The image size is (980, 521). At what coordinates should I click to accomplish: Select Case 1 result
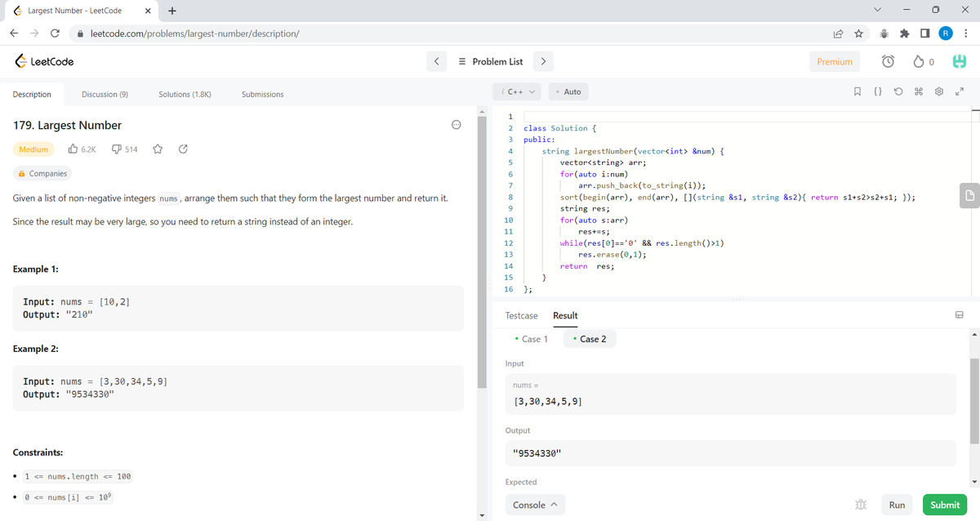pos(531,339)
